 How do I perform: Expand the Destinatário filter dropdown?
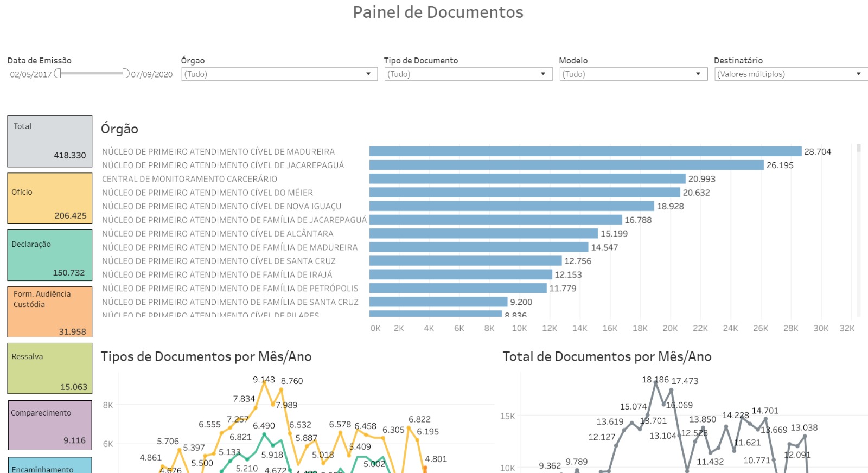[x=790, y=74]
